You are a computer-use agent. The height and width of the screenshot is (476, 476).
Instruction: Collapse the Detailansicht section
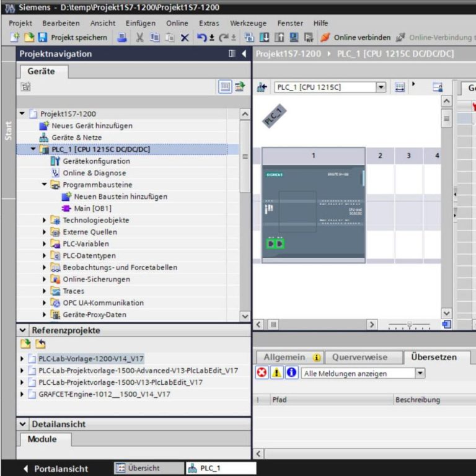click(x=23, y=424)
